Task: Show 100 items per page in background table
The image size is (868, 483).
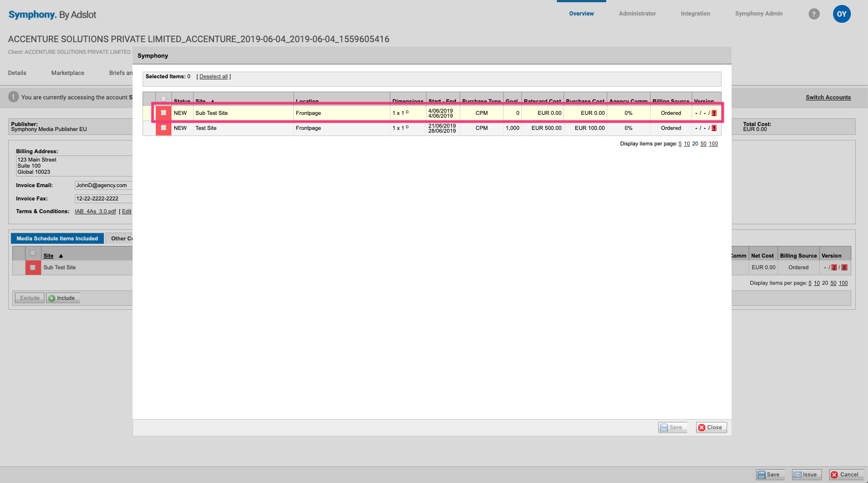Action: click(x=843, y=283)
